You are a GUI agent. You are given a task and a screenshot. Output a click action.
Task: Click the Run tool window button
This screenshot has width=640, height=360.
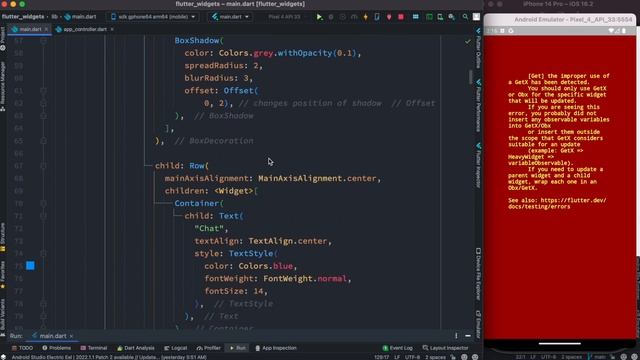[x=238, y=348]
